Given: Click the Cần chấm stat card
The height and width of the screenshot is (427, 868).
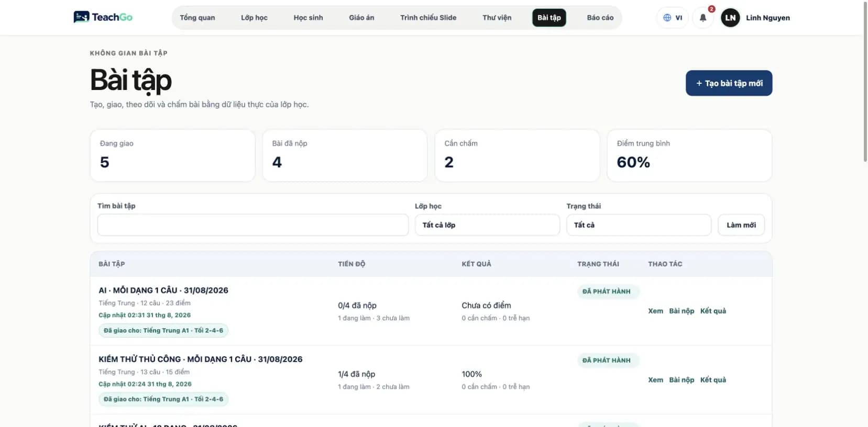Looking at the screenshot, I should (517, 155).
